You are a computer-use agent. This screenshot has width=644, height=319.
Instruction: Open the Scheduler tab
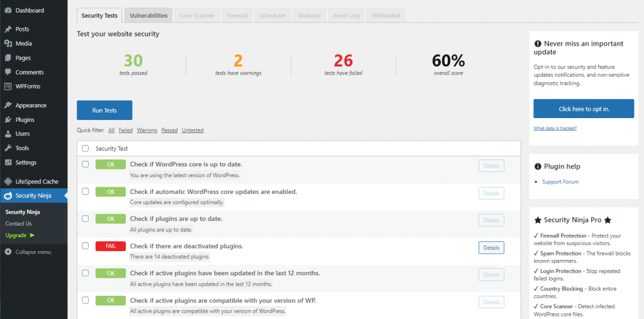(x=273, y=16)
